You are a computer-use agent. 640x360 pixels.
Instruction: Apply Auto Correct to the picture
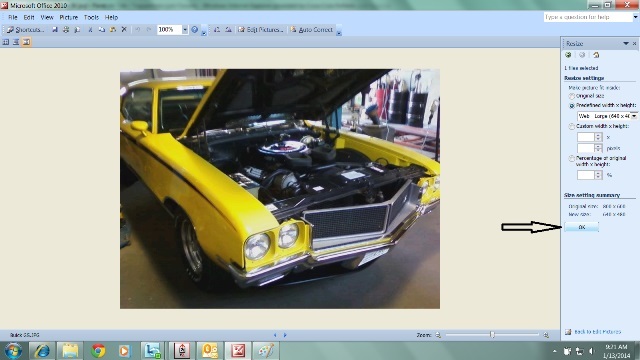(x=311, y=29)
